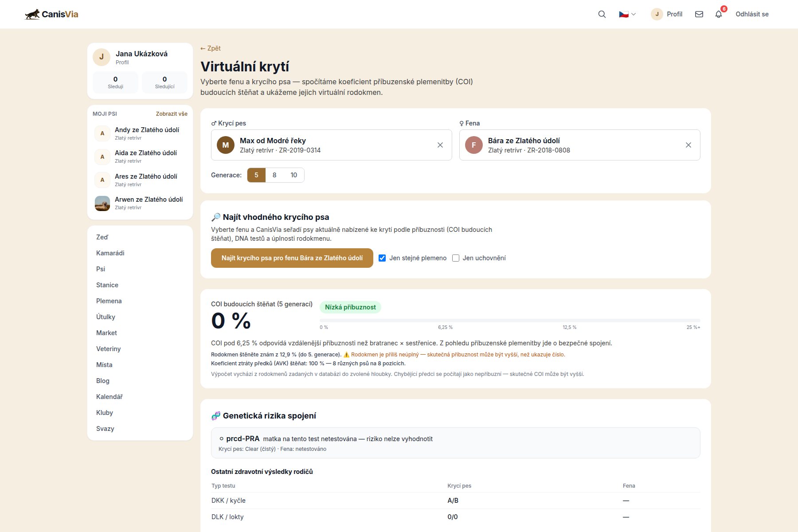Select 8 generations option
Screen dimensions: 798x532
(x=274, y=175)
